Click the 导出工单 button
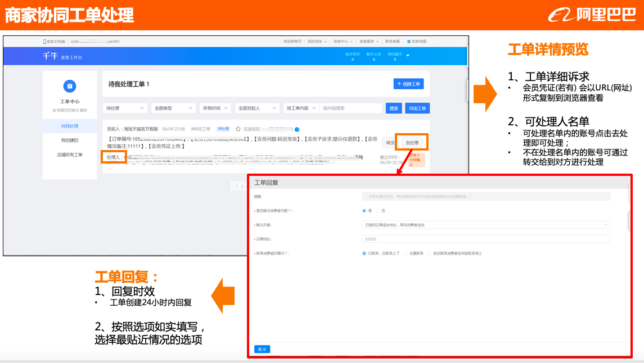This screenshot has height=363, width=644. pos(417,108)
